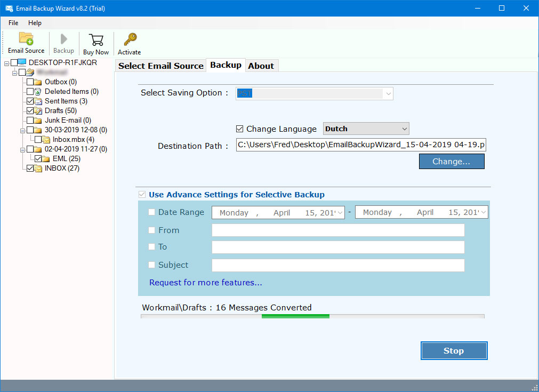The image size is (539, 392).
Task: Collapse the blurred mail account node
Action: point(14,73)
